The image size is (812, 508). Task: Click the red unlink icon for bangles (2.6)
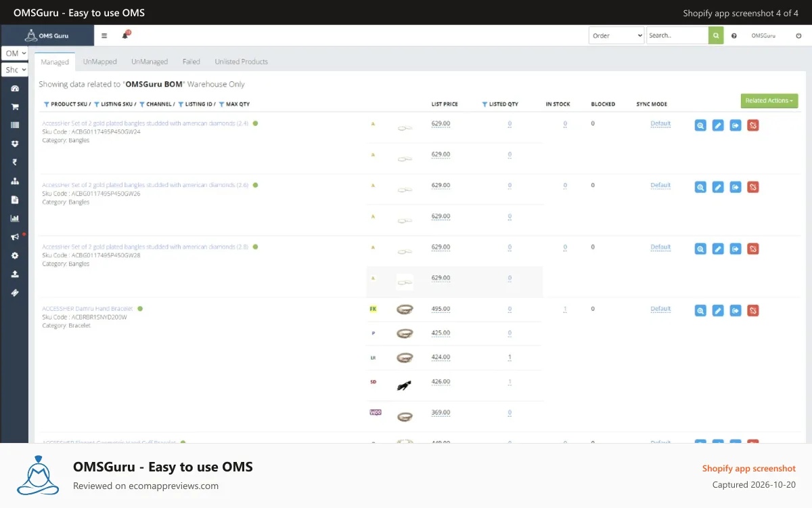click(x=753, y=187)
